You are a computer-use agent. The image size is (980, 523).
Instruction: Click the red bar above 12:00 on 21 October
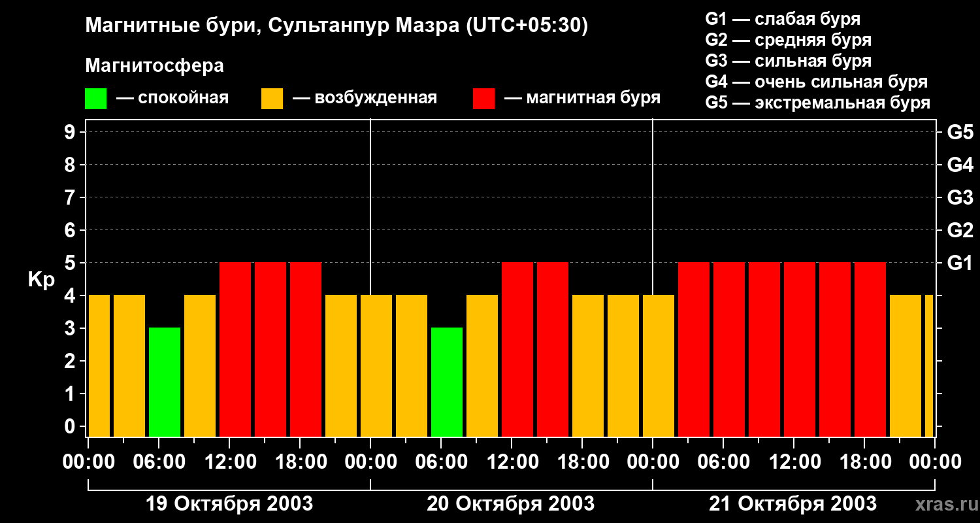pyautogui.click(x=800, y=349)
